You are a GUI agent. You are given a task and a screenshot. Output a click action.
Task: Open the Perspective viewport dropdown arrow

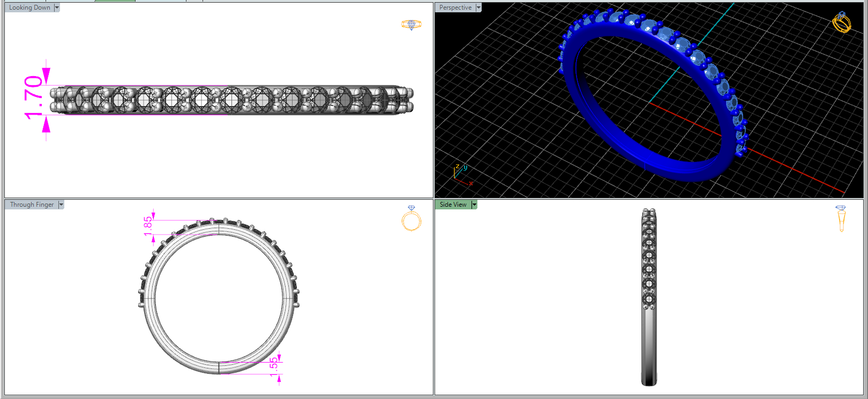(x=478, y=7)
